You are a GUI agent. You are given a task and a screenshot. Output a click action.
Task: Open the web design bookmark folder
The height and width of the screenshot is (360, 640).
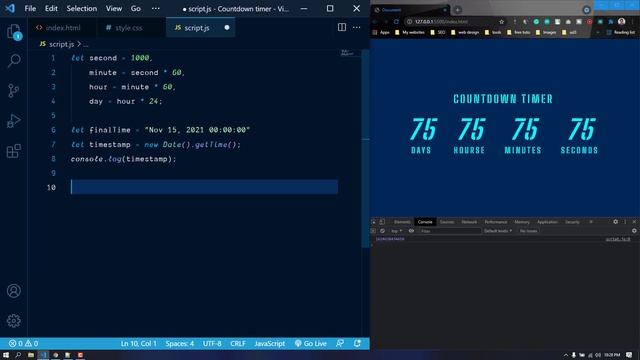(465, 32)
